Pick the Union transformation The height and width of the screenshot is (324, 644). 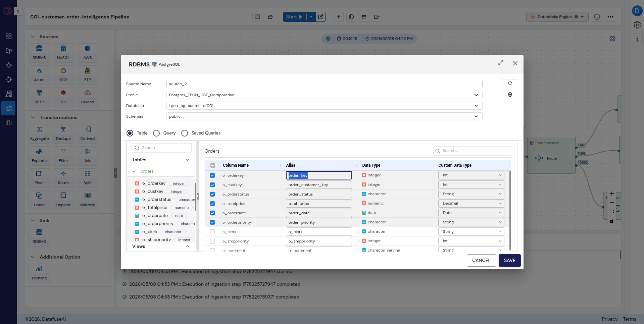coord(39,200)
